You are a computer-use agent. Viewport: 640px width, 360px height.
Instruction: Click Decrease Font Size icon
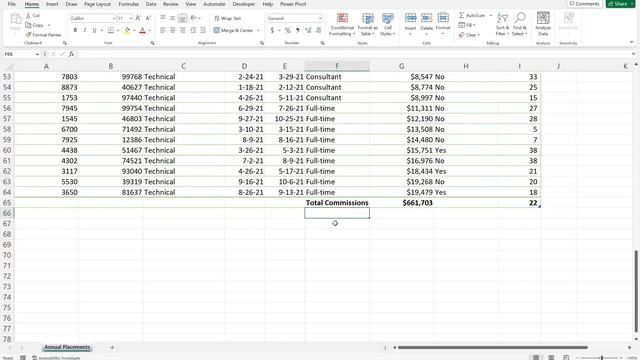(148, 18)
